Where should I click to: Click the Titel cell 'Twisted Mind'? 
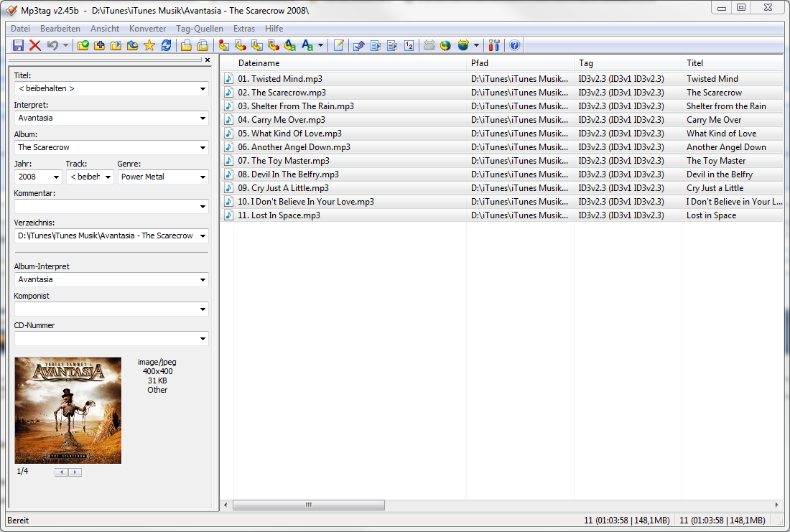(x=712, y=78)
